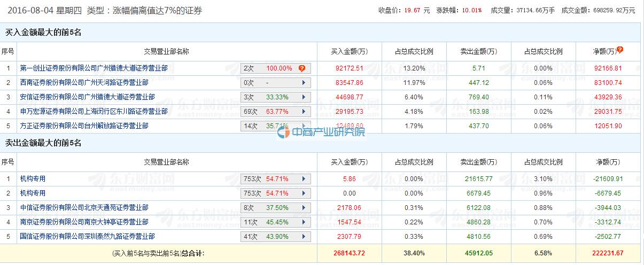
Task: Select buy amount 83547.86 cell
Action: tap(349, 83)
